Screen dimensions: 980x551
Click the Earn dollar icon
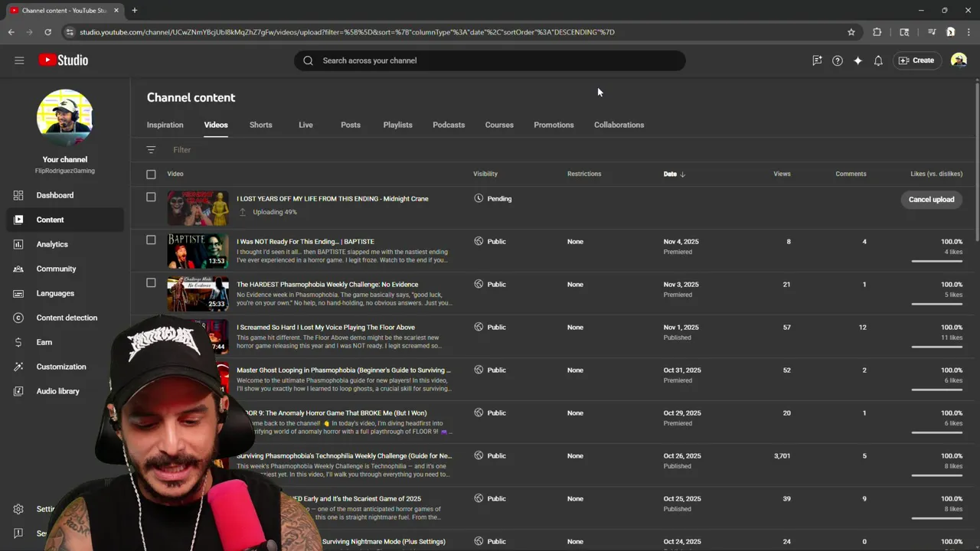(x=18, y=342)
